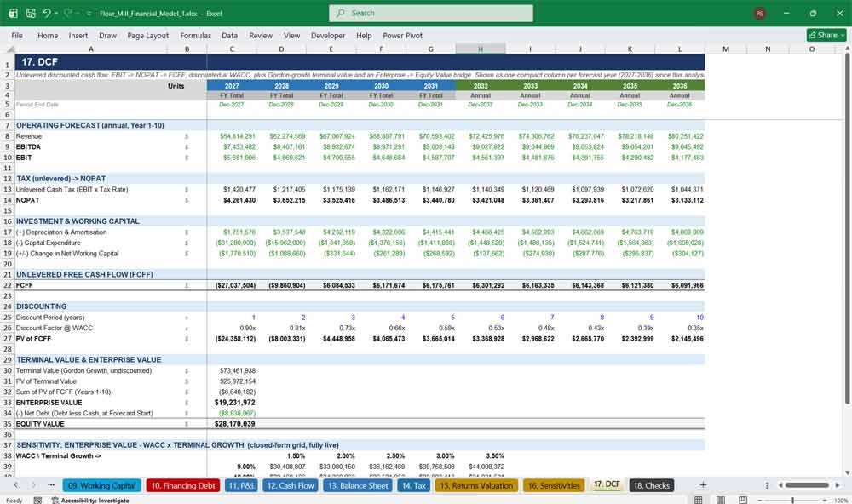Undo the last action
852x504 pixels.
tap(46, 13)
